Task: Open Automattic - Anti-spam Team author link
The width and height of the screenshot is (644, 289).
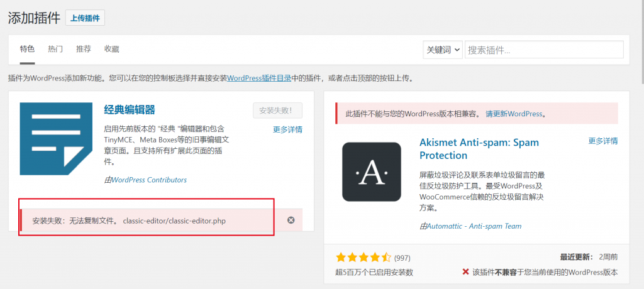Action: (x=474, y=226)
